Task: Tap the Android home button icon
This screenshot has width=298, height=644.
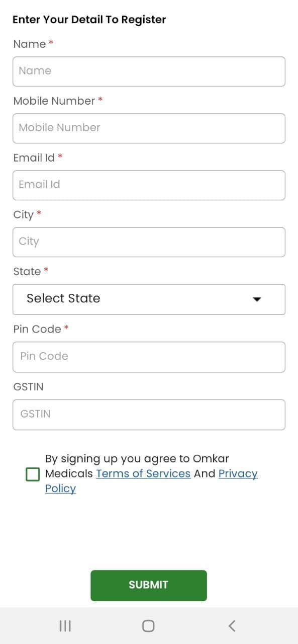Action: (148, 625)
